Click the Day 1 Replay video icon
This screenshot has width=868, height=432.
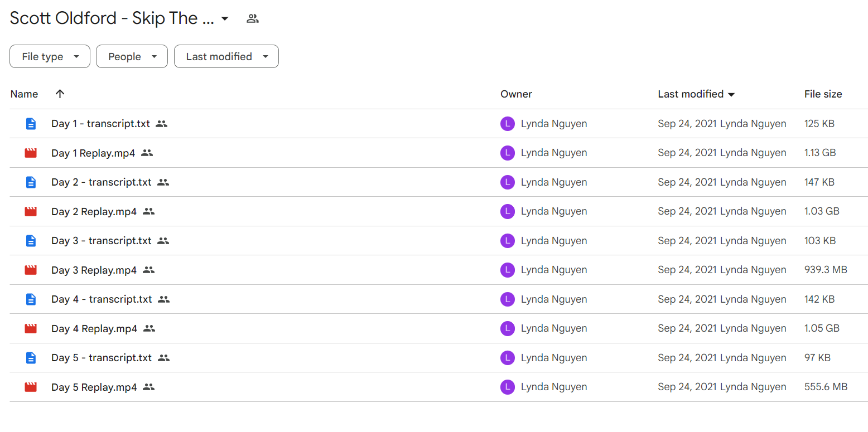[31, 153]
